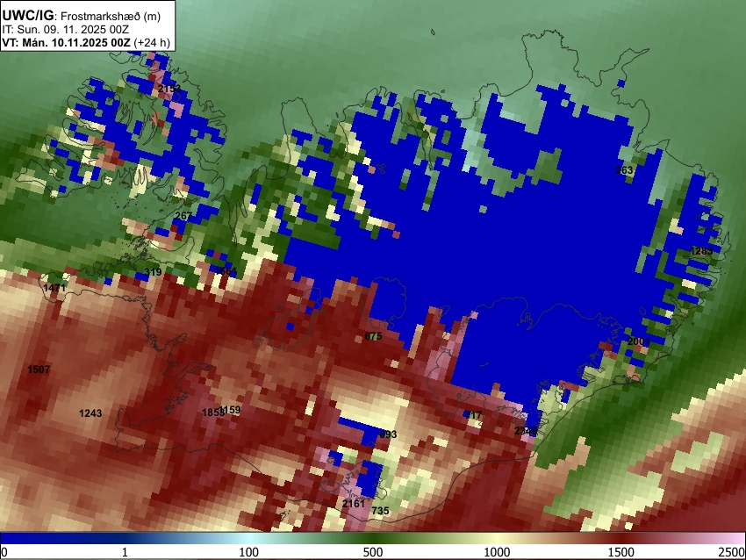Click the map value 1159
The height and width of the screenshot is (560, 746).
[x=231, y=410]
